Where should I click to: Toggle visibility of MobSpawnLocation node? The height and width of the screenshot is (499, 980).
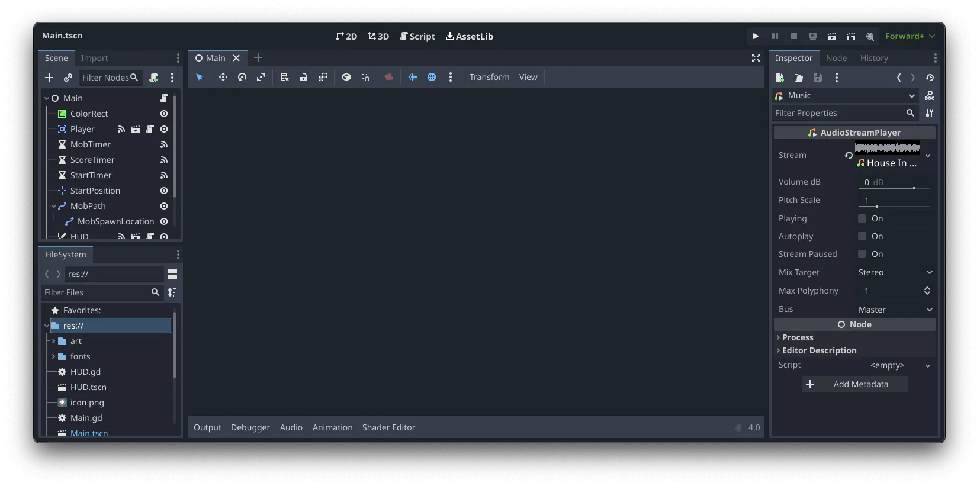pos(164,221)
